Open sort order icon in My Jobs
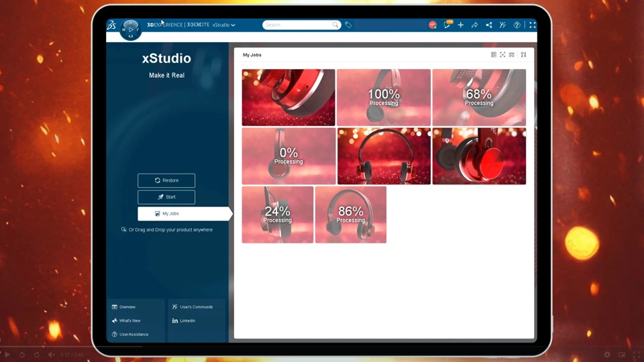 [x=523, y=54]
